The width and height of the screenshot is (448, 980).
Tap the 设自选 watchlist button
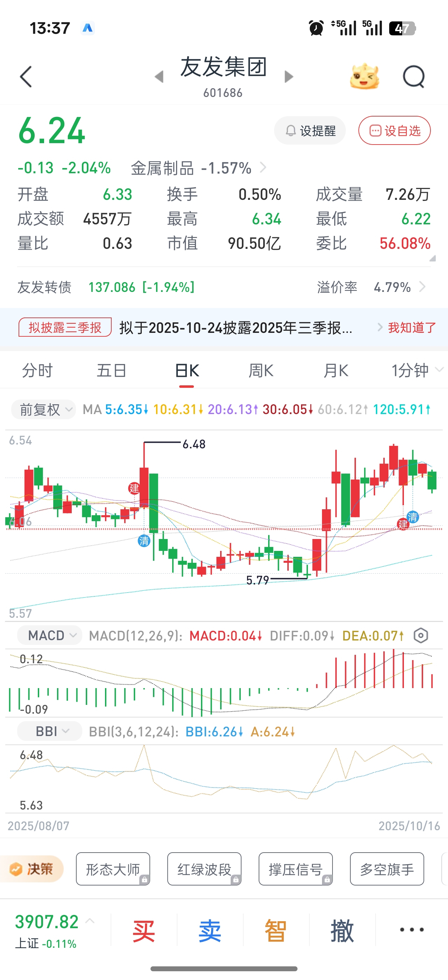[x=394, y=131]
